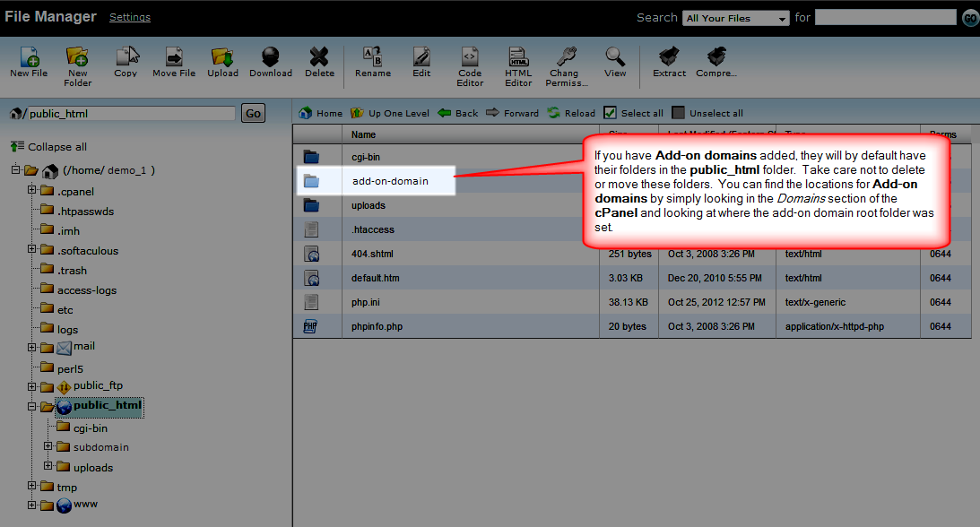This screenshot has width=980, height=527.
Task: Expand the mail folder node
Action: click(32, 347)
